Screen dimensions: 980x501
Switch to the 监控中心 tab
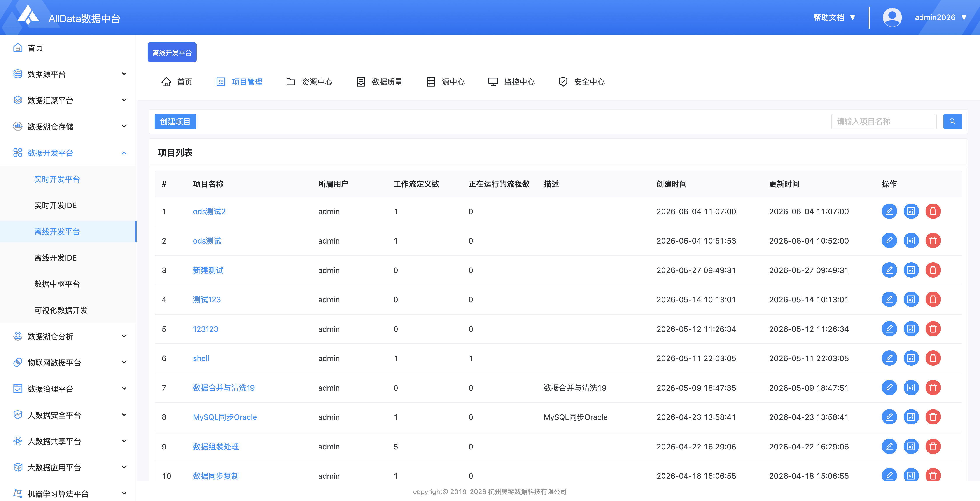click(x=512, y=82)
